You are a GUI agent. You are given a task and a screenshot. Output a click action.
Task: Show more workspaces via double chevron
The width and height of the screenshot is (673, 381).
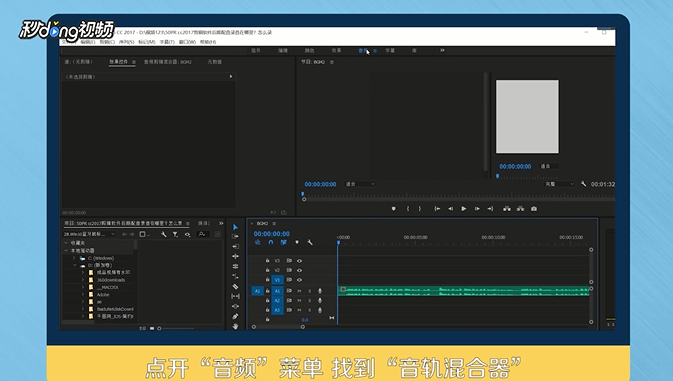pyautogui.click(x=442, y=50)
